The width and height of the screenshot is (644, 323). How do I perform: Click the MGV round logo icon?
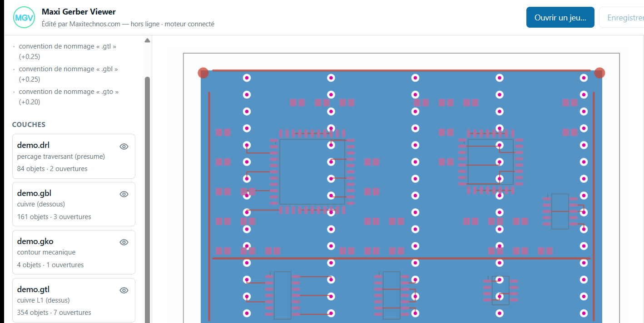coord(25,17)
